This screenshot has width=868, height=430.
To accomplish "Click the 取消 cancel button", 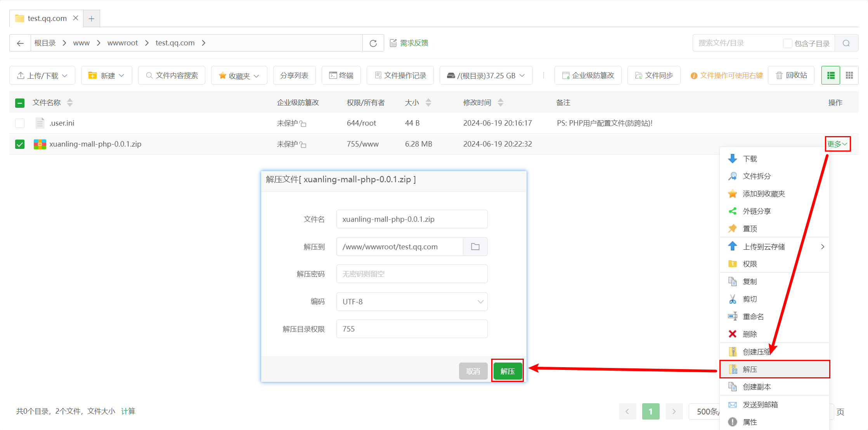I will tap(473, 371).
